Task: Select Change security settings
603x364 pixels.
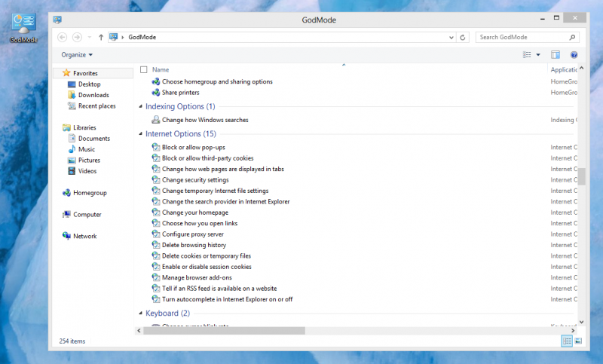Action: coord(195,180)
